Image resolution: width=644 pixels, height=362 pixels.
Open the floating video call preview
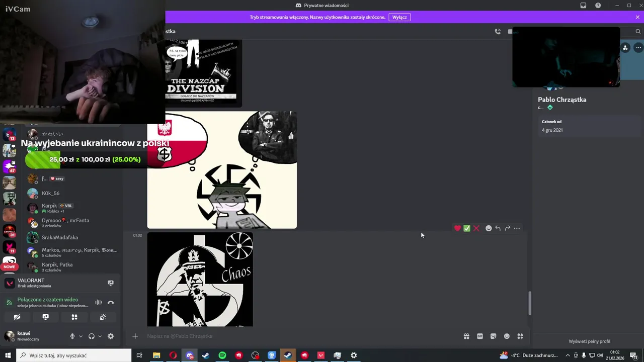566,57
